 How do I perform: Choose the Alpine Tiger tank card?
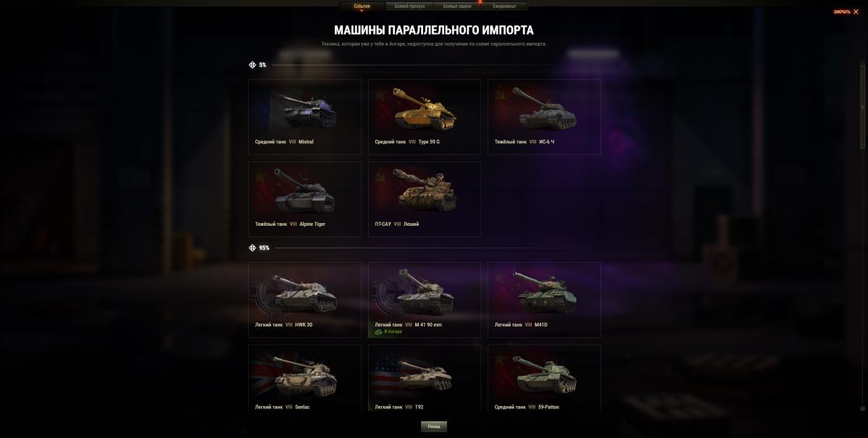coord(305,199)
